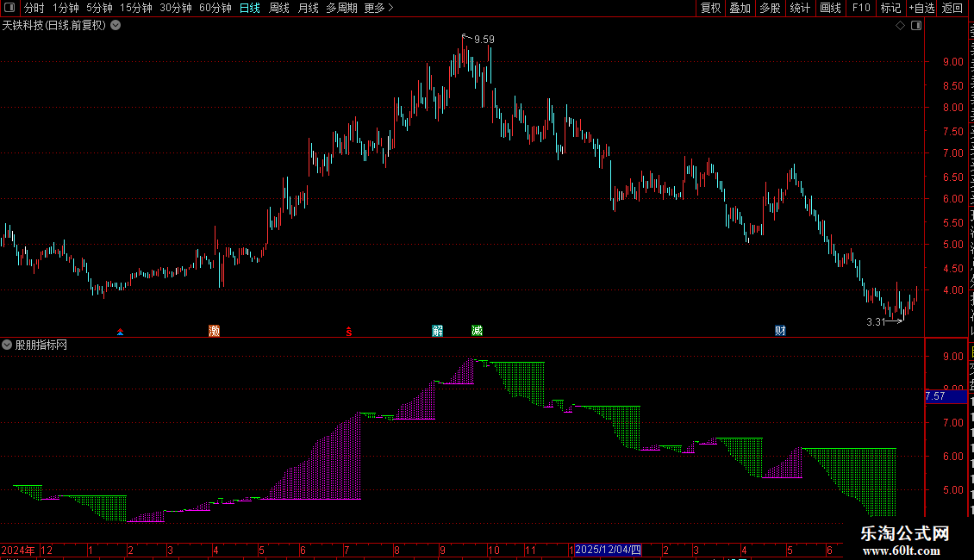Click the 解 event marker icon

pos(437,330)
